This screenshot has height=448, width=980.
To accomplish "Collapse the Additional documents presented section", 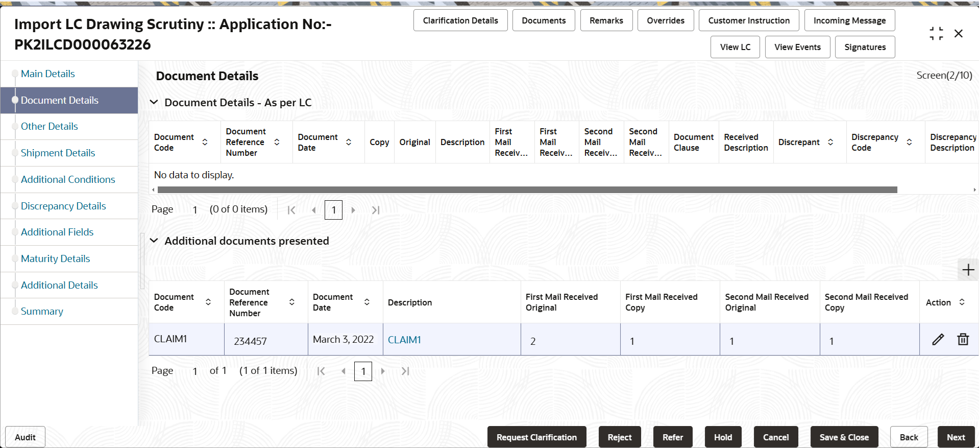I will pyautogui.click(x=154, y=241).
